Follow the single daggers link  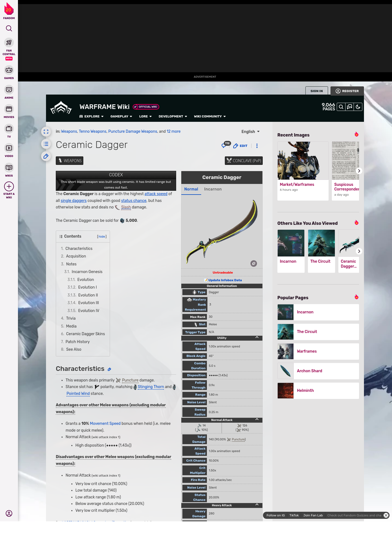click(x=73, y=201)
